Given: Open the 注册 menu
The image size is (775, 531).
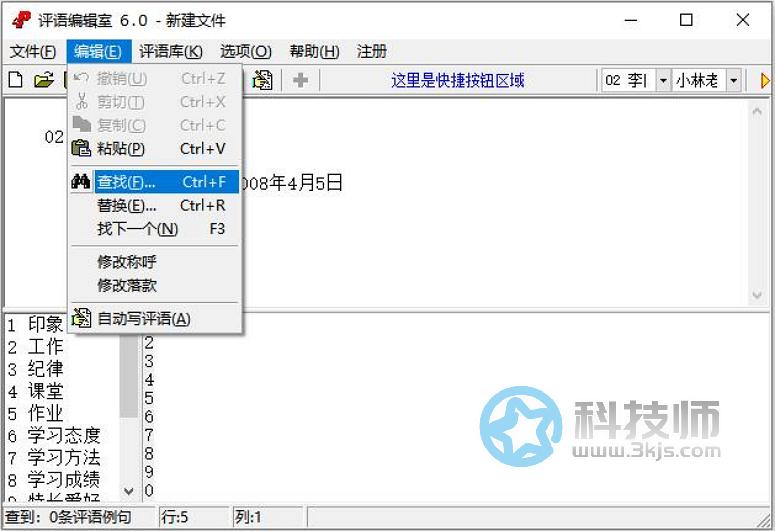Looking at the screenshot, I should click(372, 51).
